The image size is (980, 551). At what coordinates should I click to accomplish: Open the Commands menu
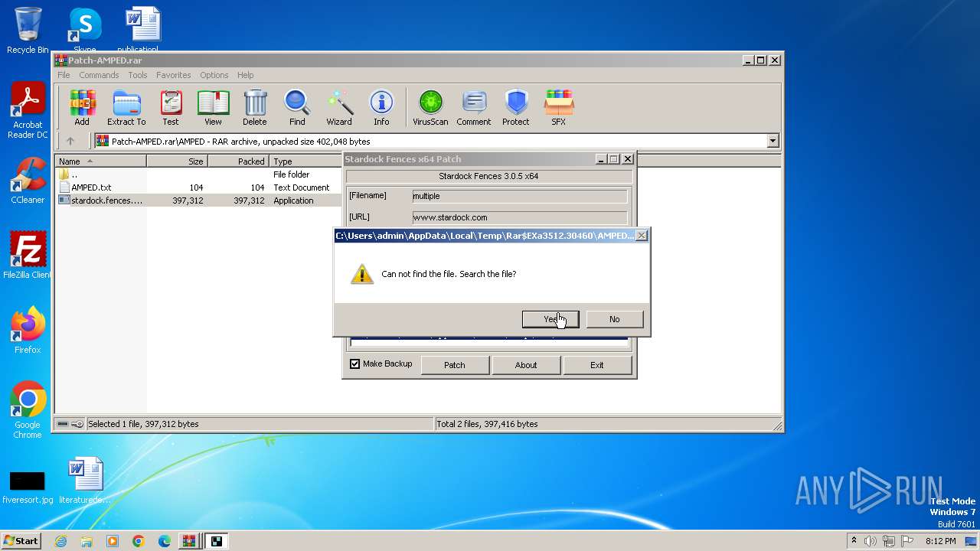[99, 75]
